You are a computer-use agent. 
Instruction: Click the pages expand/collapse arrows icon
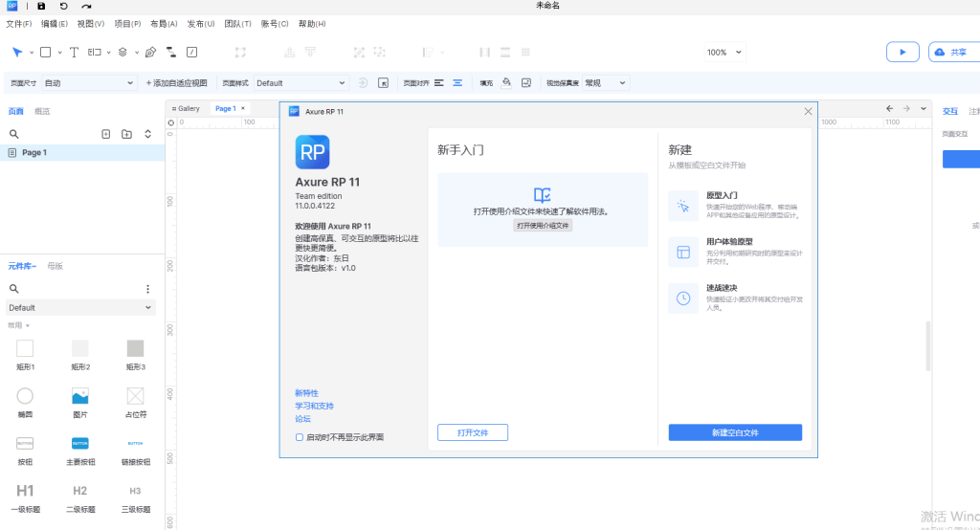click(147, 134)
